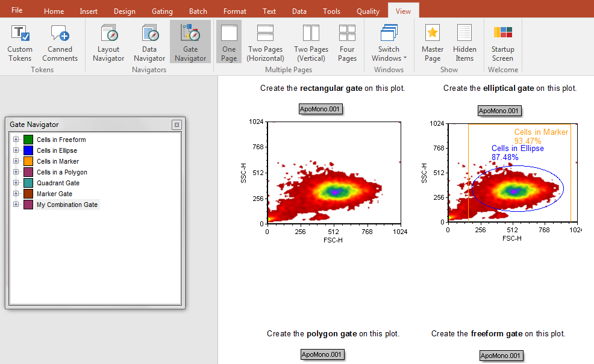Toggle the Gate Navigator button
594x364 pixels.
click(190, 43)
